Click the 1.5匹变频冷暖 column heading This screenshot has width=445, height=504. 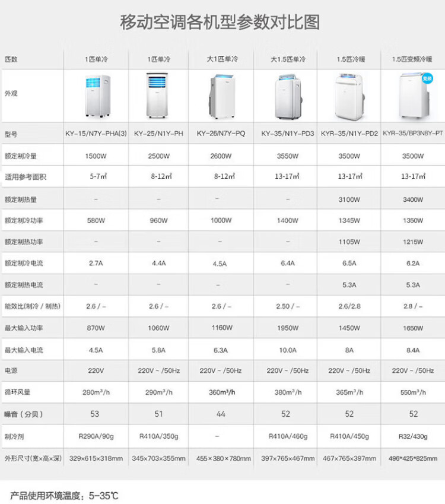[412, 59]
